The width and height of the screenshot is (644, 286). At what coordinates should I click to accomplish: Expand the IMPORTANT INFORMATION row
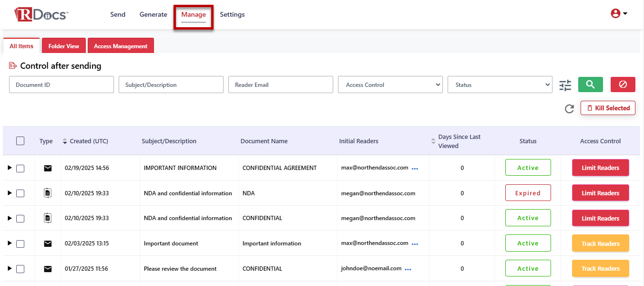9,168
